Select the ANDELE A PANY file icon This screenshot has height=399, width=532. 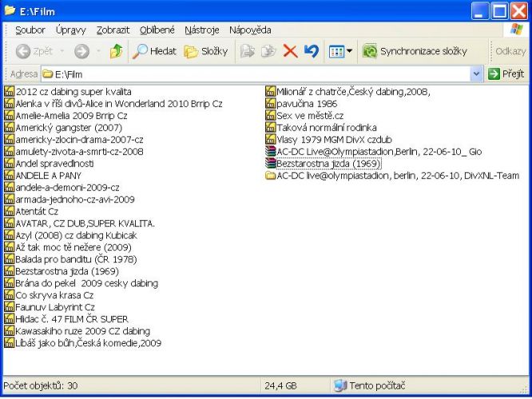pos(9,176)
